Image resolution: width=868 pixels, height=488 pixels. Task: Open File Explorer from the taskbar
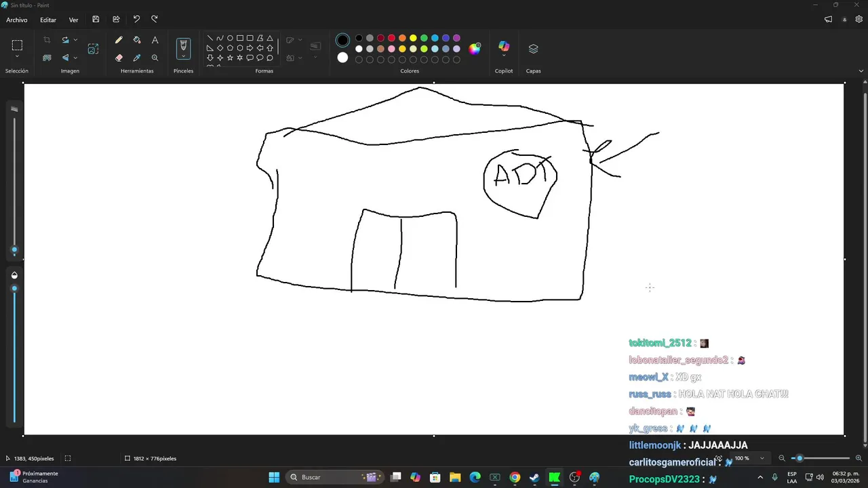point(455,477)
